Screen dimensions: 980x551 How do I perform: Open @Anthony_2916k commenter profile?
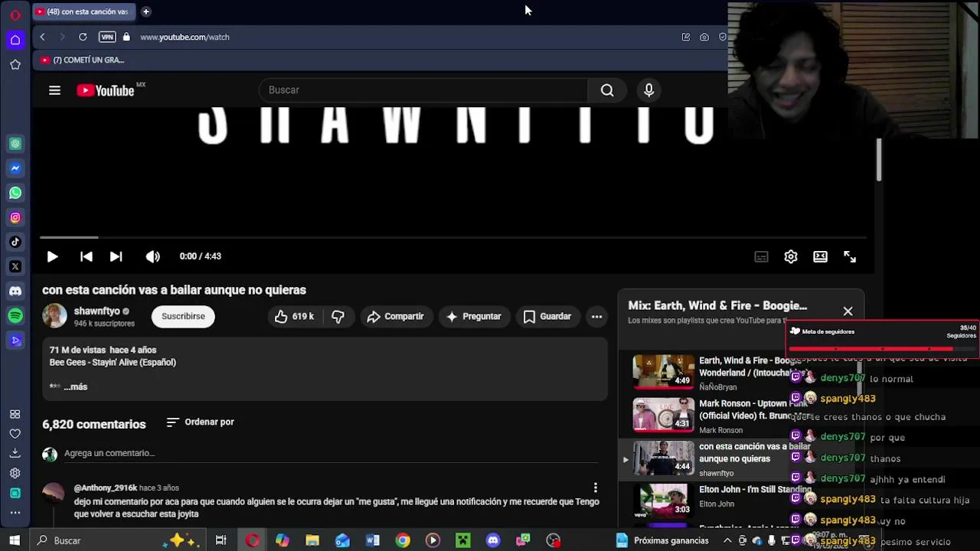click(106, 487)
